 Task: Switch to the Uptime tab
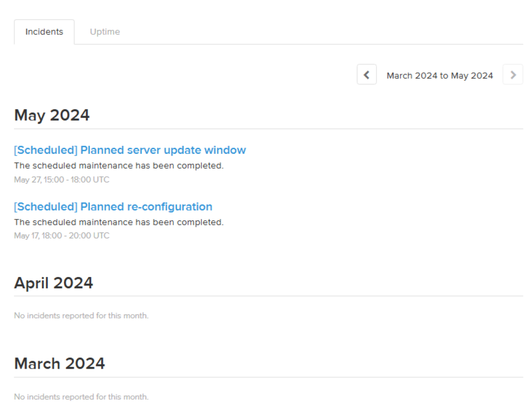(x=105, y=32)
